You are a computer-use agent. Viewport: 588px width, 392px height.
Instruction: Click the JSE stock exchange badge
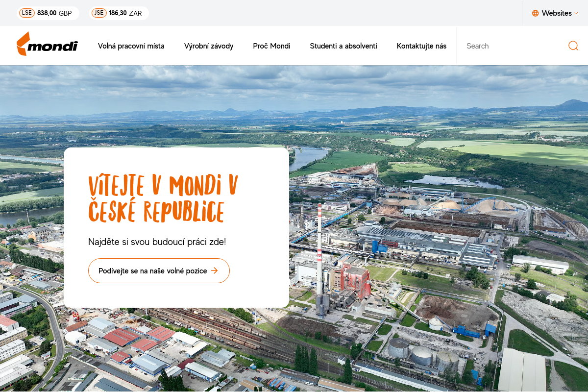[x=99, y=13]
